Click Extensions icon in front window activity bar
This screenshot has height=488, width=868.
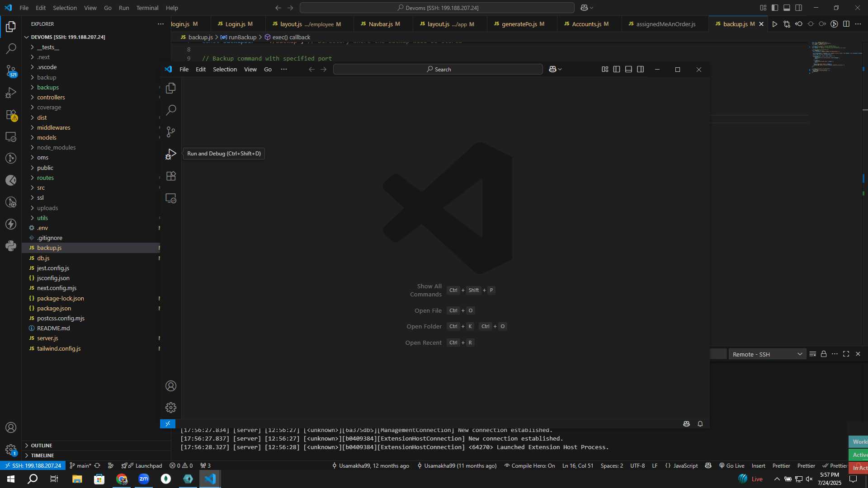(171, 176)
